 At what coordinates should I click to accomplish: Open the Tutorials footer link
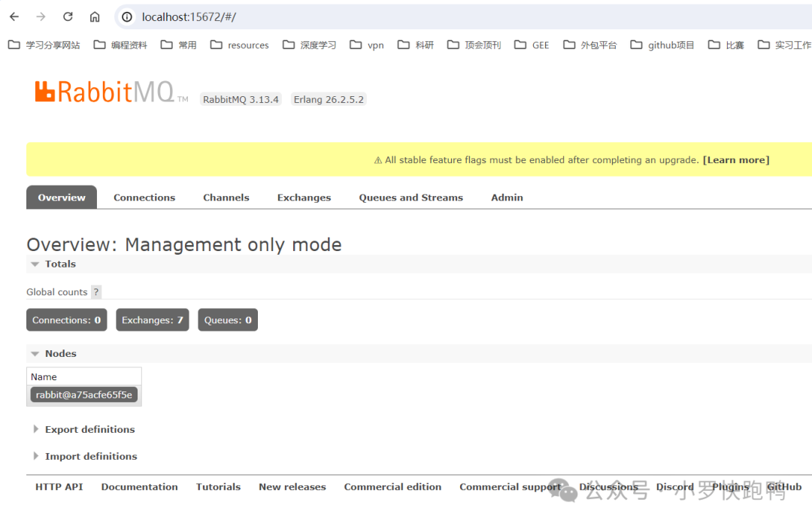pos(219,487)
